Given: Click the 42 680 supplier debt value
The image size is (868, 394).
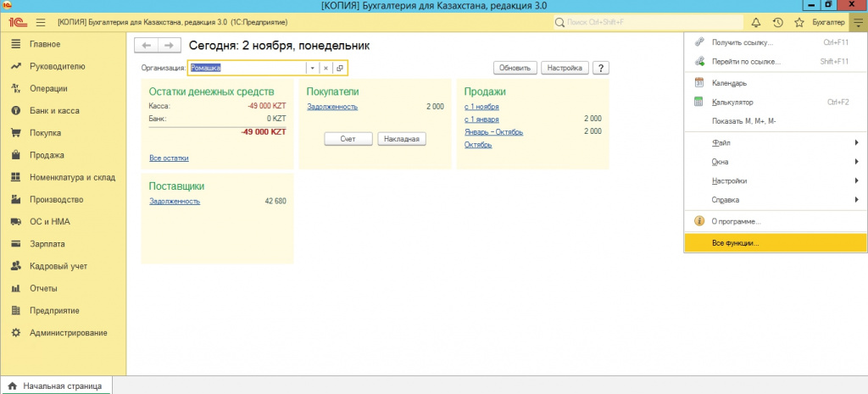Looking at the screenshot, I should click(x=275, y=202).
